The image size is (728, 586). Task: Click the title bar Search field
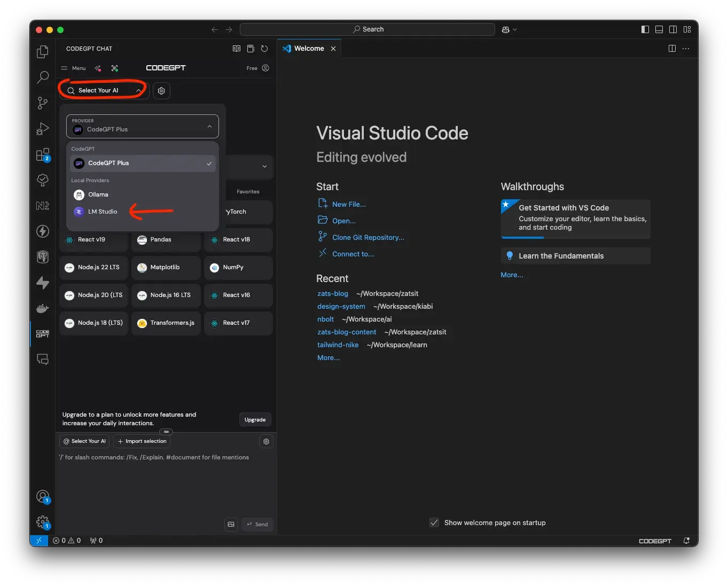click(367, 29)
